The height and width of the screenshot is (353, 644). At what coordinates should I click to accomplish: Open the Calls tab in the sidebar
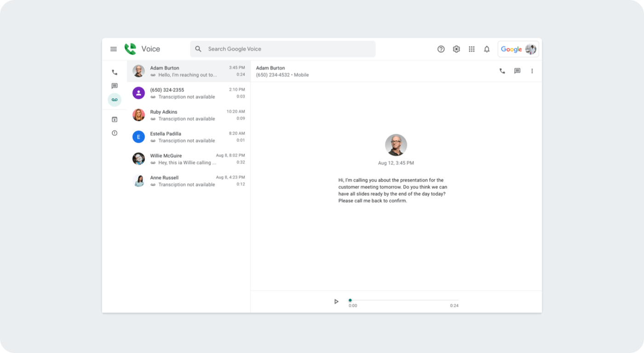coord(114,72)
